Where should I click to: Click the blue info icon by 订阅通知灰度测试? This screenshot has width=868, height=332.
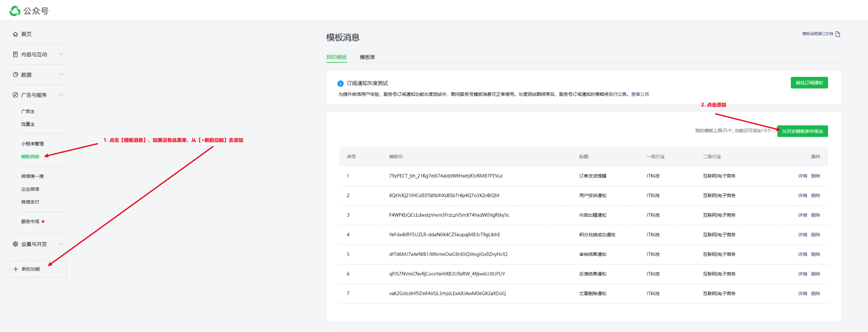(x=340, y=83)
